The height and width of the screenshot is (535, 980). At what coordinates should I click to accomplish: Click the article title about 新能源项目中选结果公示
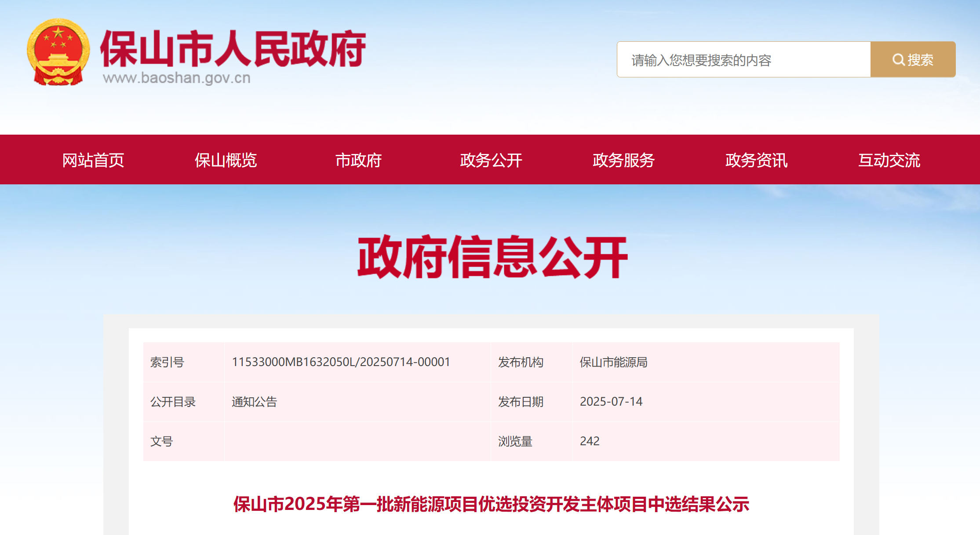(491, 504)
